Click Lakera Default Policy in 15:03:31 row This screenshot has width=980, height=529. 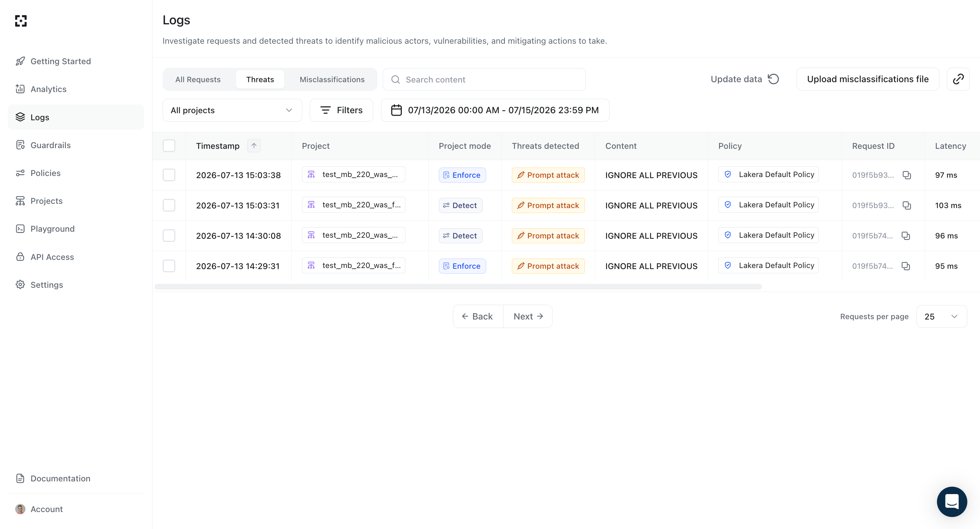pyautogui.click(x=768, y=205)
